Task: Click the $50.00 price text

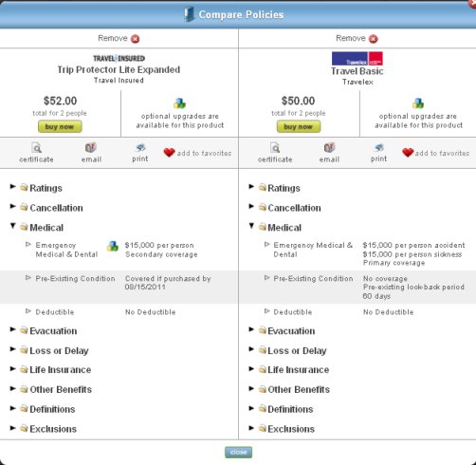Action: [x=298, y=101]
